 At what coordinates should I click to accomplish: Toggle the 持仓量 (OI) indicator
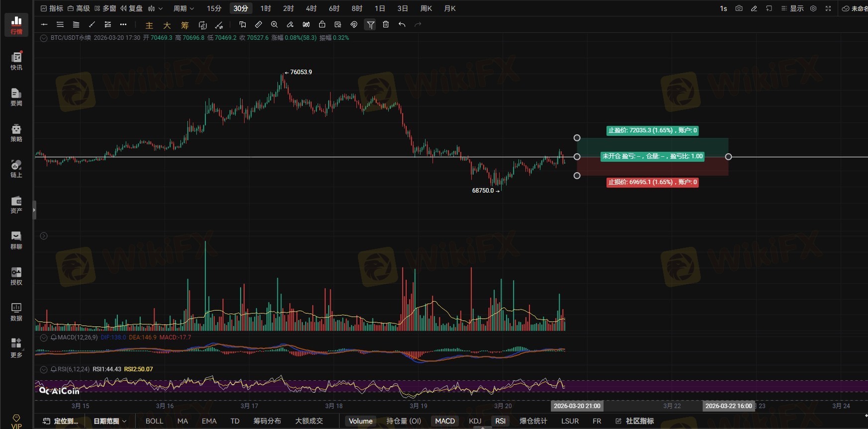click(x=404, y=421)
